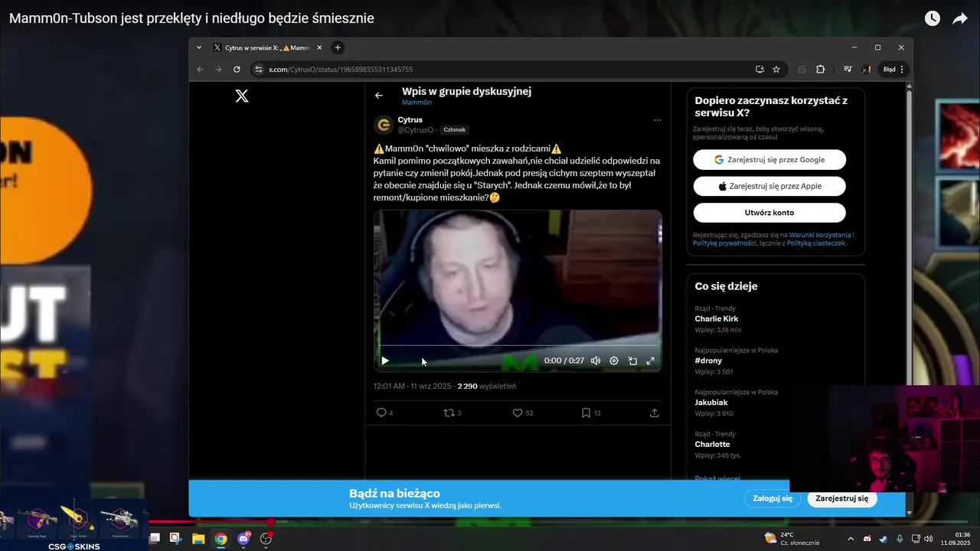Open the Warunki korzystania link
Screen dimensions: 980x551
click(822, 235)
